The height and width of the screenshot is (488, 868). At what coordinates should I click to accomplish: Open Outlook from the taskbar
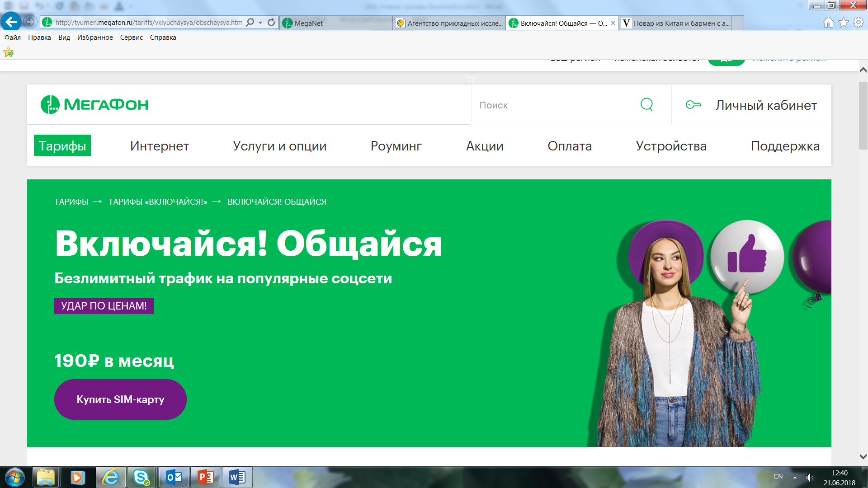pyautogui.click(x=174, y=477)
